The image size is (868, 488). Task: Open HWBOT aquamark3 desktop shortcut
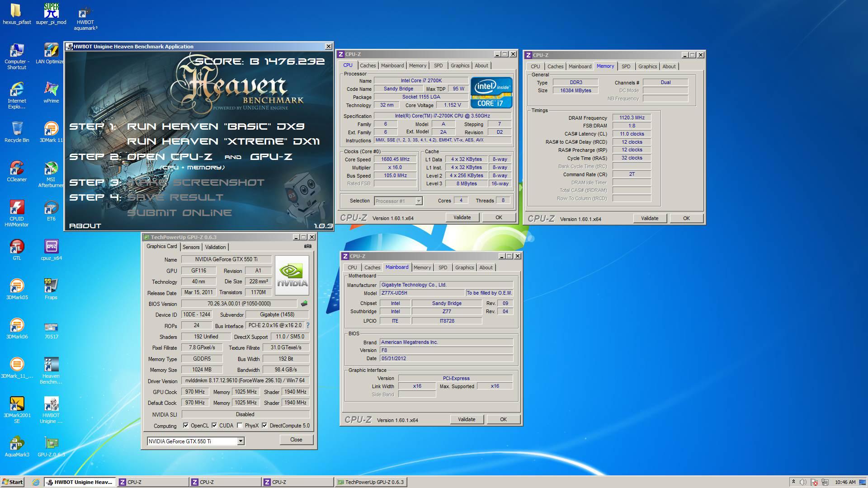pos(85,18)
